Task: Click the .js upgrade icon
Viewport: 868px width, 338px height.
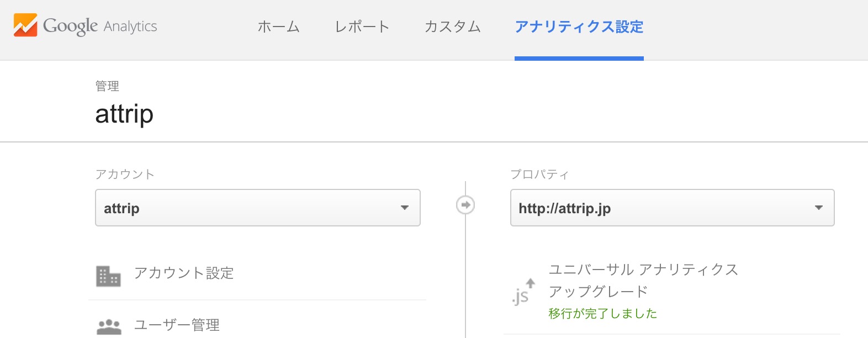Action: [523, 292]
